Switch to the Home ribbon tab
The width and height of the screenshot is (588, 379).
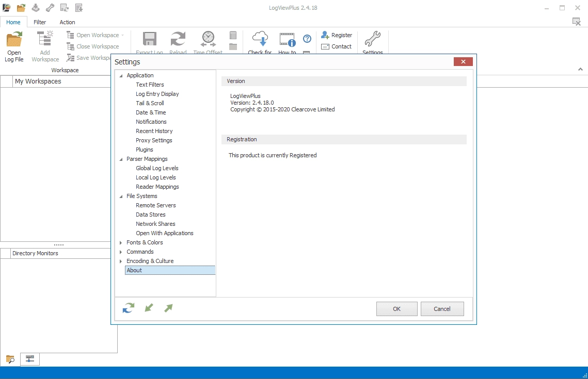[x=13, y=22]
